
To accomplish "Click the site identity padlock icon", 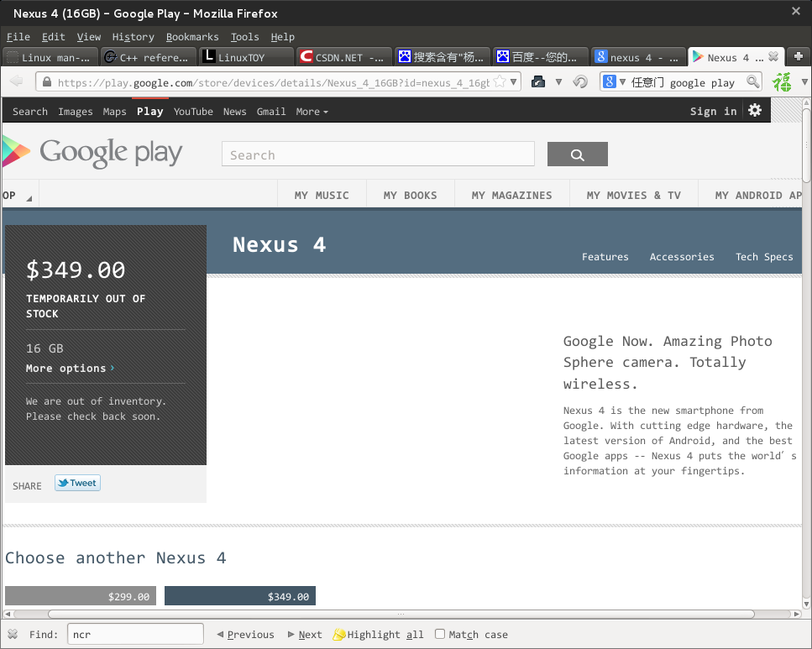I will [47, 81].
